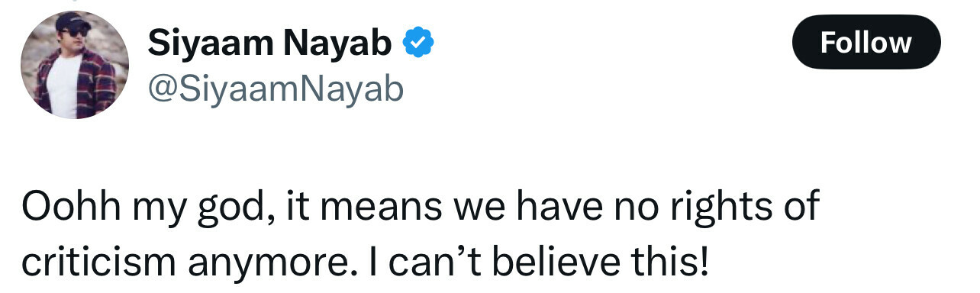Follow the Siyaam Nayab account
This screenshot has height=293, width=980.
pos(866,42)
